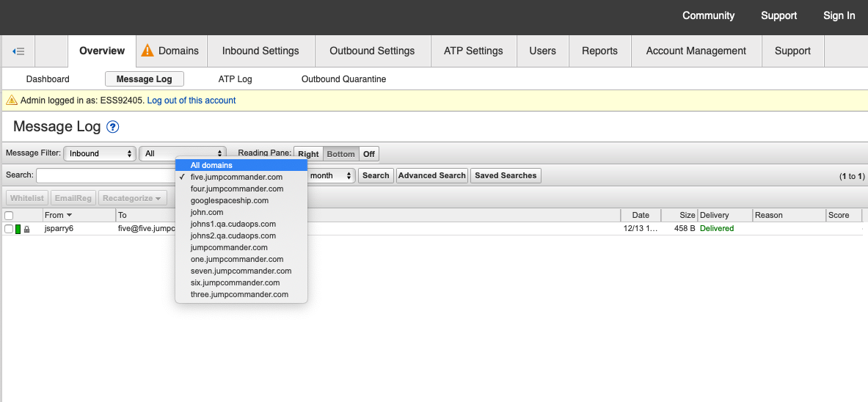Open the Message Log help question-mark icon
Image resolution: width=868 pixels, height=402 pixels.
coord(113,127)
